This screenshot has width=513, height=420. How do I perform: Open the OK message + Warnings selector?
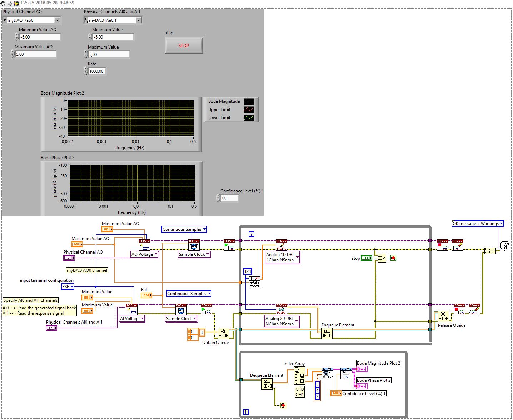pyautogui.click(x=478, y=224)
